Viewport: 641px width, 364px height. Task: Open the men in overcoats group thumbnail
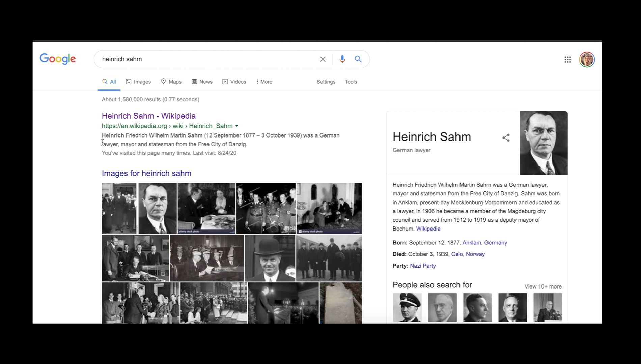click(329, 258)
